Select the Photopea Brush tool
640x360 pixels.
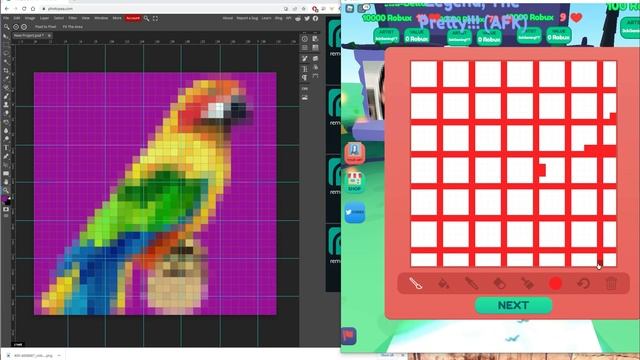pos(6,96)
